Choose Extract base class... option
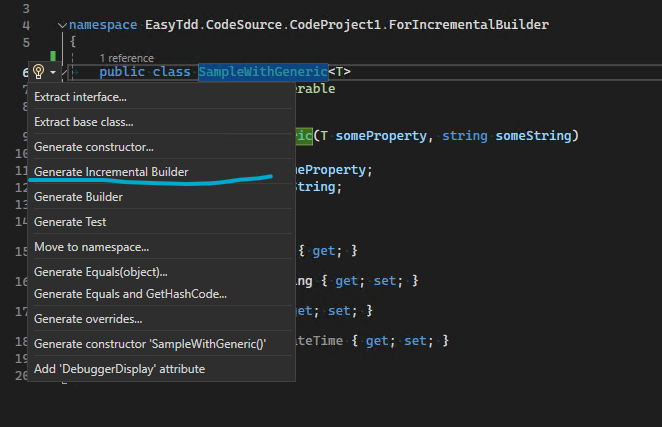The height and width of the screenshot is (427, 662). (160, 122)
